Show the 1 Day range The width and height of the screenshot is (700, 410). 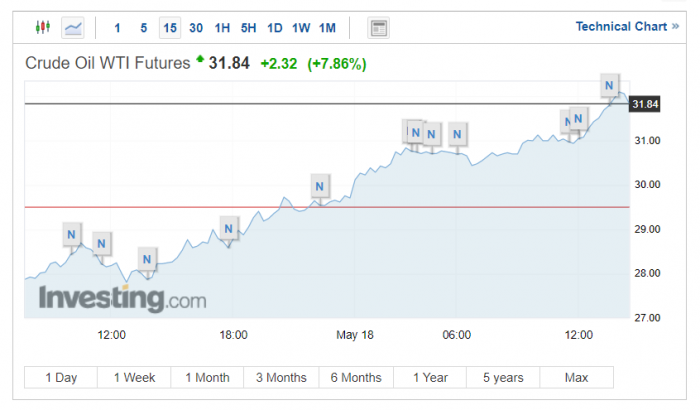click(61, 377)
